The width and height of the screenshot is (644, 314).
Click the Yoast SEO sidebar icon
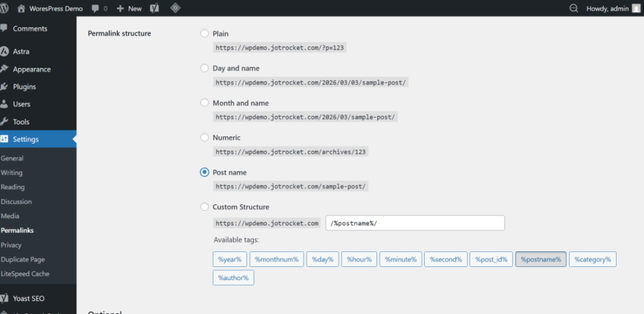tap(4, 298)
